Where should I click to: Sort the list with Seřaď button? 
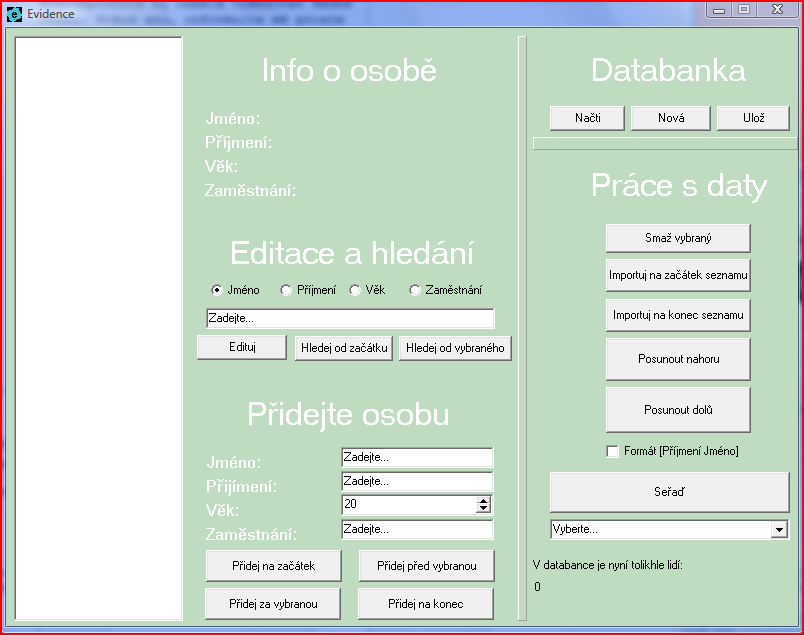click(669, 492)
